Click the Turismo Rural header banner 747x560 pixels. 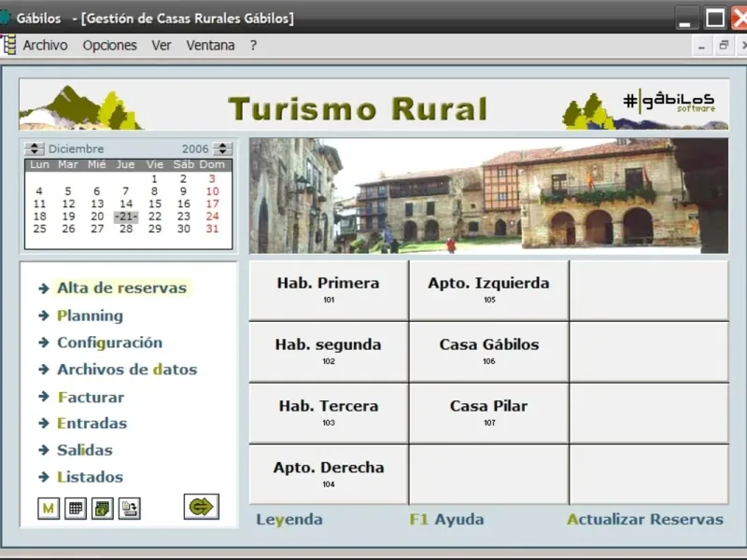(x=374, y=105)
